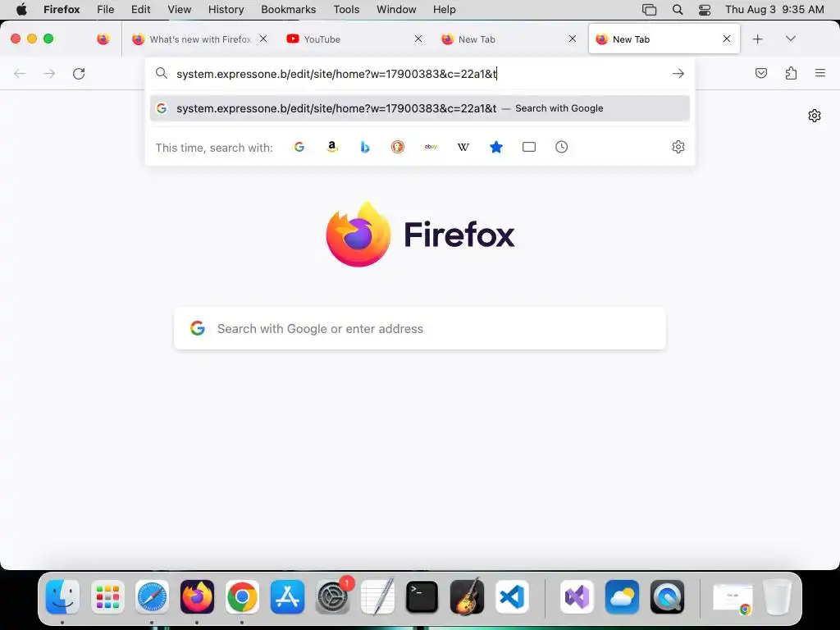
Task: Search this time with eBay icon
Action: point(431,147)
